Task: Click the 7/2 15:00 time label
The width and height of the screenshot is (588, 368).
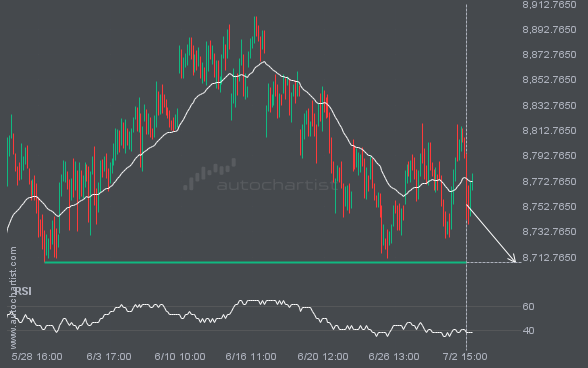Action: (465, 357)
